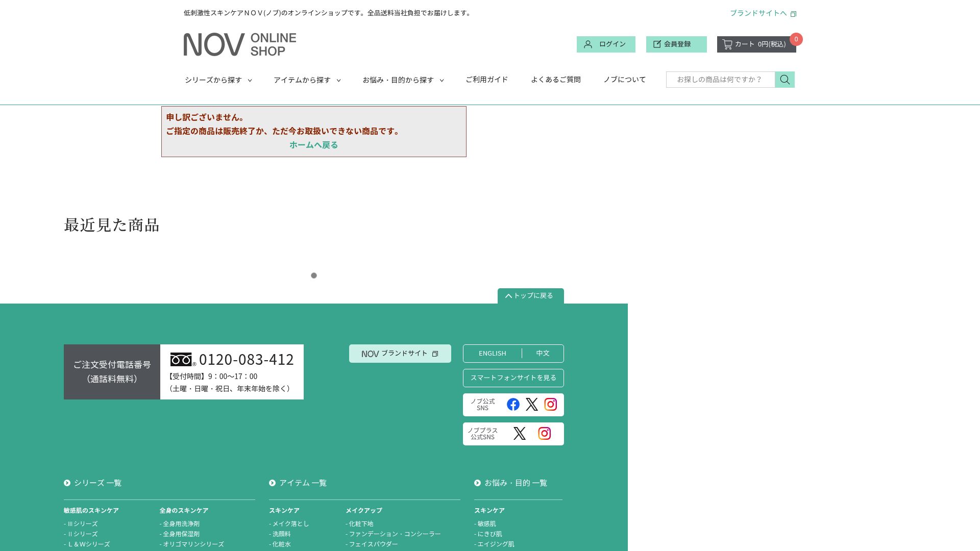Click トップに戻る back-to-top button

tap(530, 296)
